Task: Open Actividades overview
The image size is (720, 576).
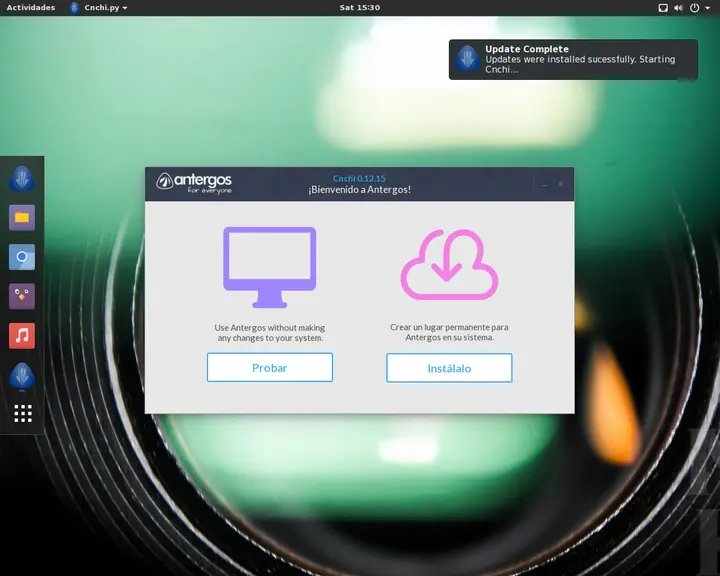Action: (x=31, y=7)
